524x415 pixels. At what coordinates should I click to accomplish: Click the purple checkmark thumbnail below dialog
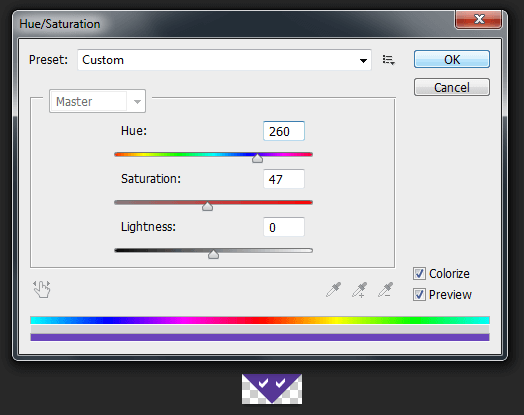[x=272, y=389]
